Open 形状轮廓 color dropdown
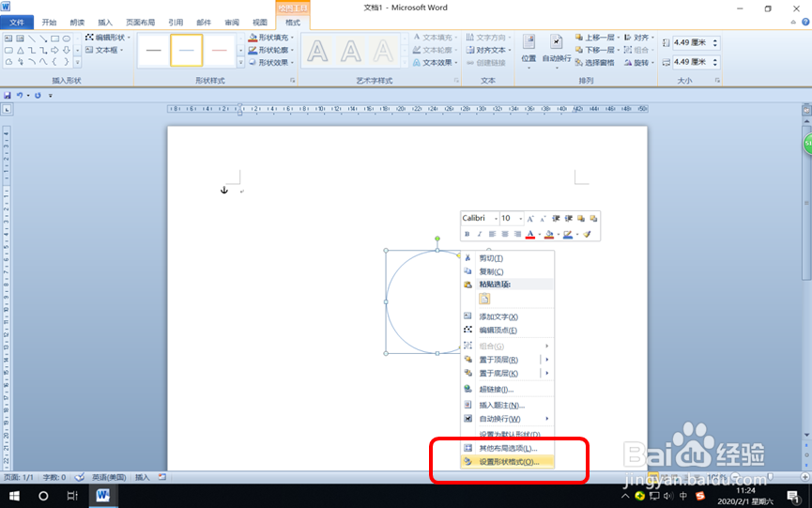This screenshot has height=508, width=812. point(271,50)
